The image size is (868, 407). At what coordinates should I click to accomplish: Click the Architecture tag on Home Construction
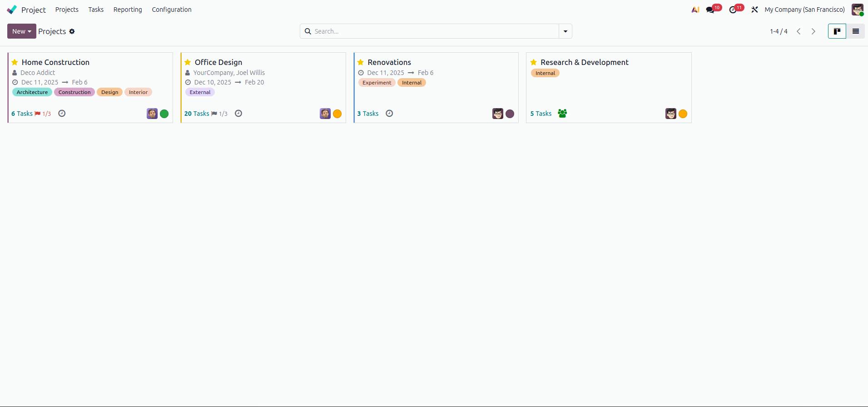pos(32,92)
